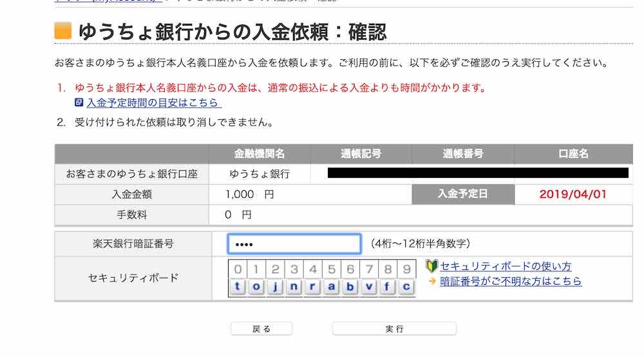644x357 pixels.
Task: Open 入金予定時間の目安はこちら link
Action: 153,102
